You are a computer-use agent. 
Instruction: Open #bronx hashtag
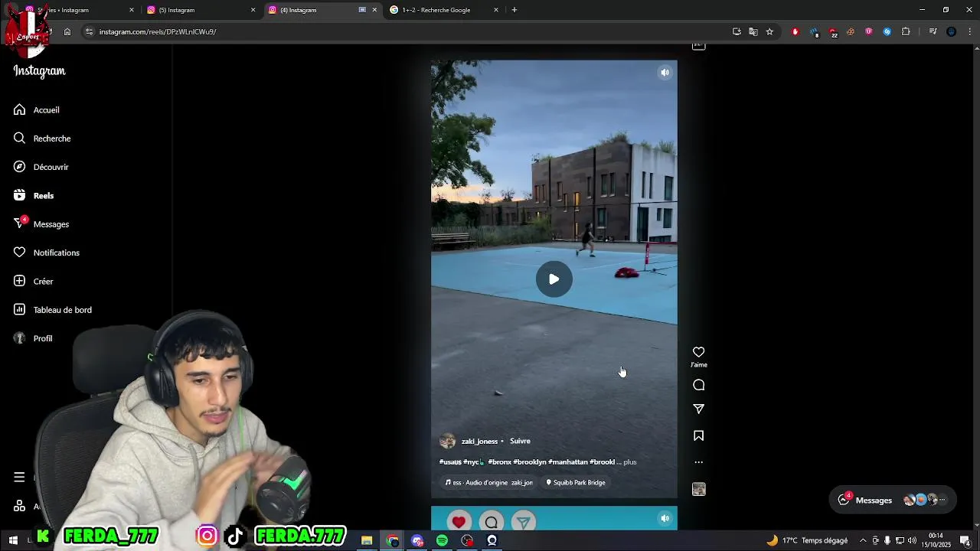pos(499,462)
